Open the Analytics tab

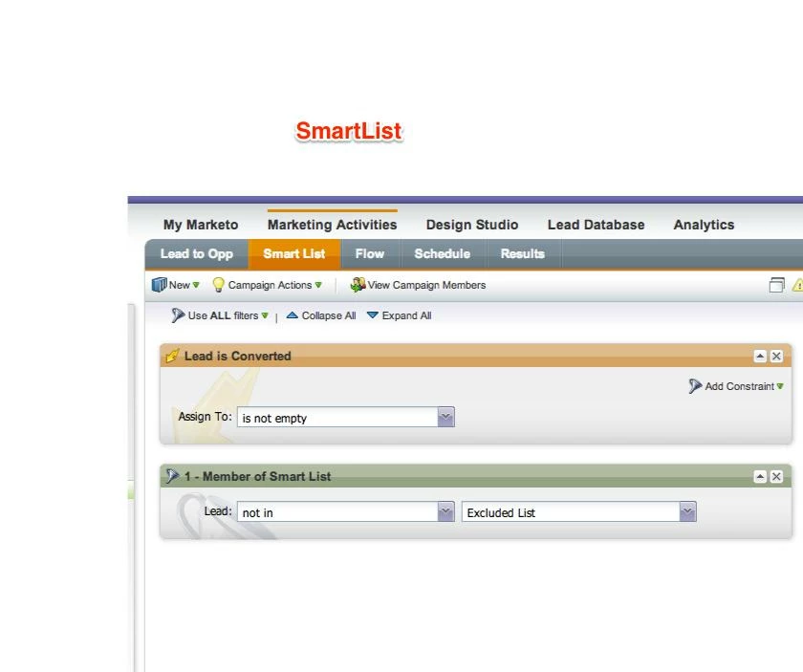click(x=704, y=225)
